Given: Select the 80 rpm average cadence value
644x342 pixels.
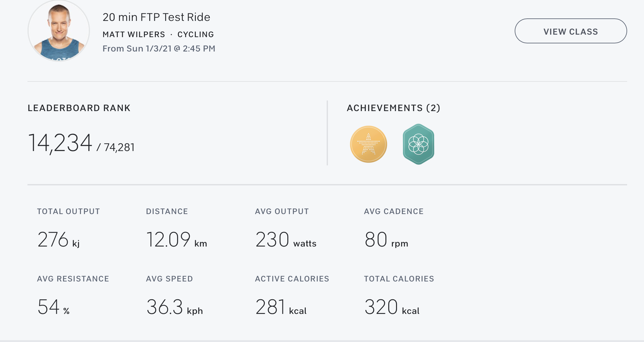Looking at the screenshot, I should [386, 240].
